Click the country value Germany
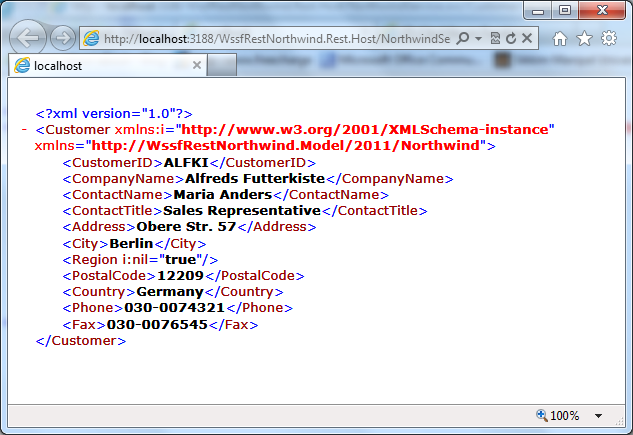Screen dimensions: 633x435 pyautogui.click(x=170, y=292)
